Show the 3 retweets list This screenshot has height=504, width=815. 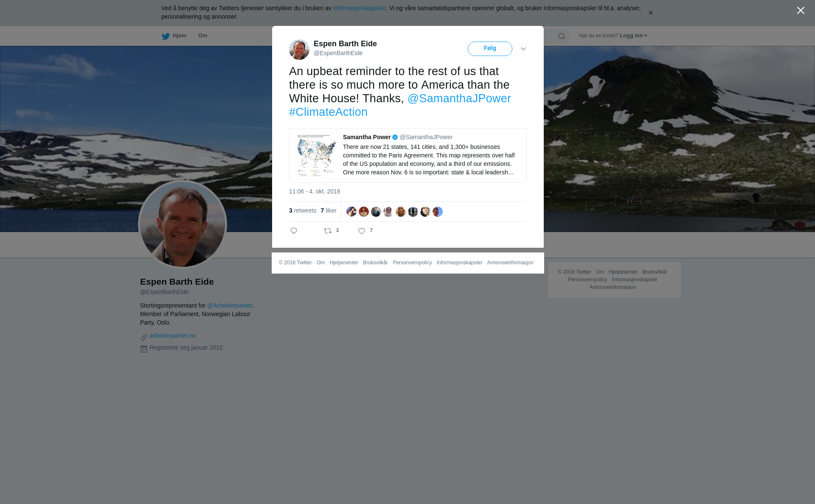[x=303, y=210]
